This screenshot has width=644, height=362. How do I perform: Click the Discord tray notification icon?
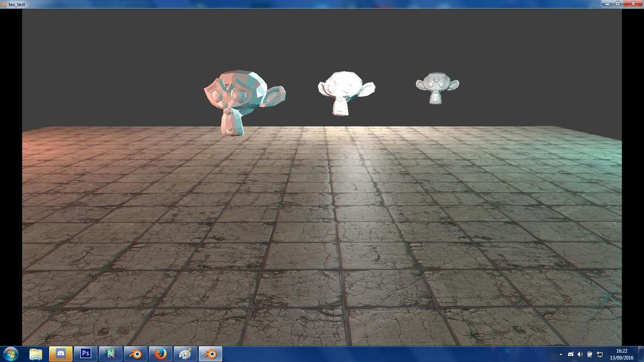pos(570,355)
